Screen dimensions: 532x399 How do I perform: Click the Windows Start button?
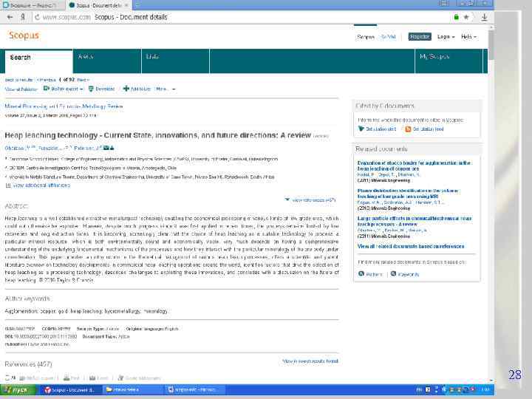(x=18, y=390)
